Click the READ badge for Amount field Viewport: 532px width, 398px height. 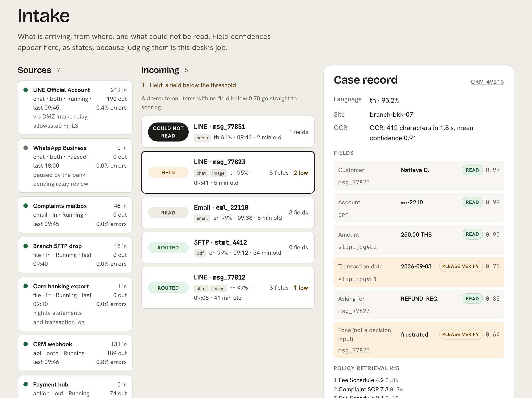click(x=472, y=234)
